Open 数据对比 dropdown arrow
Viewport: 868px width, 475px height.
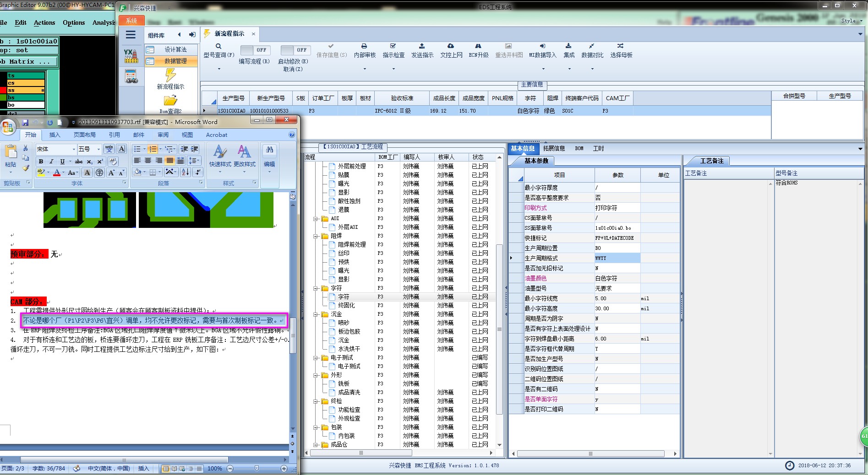pyautogui.click(x=592, y=69)
